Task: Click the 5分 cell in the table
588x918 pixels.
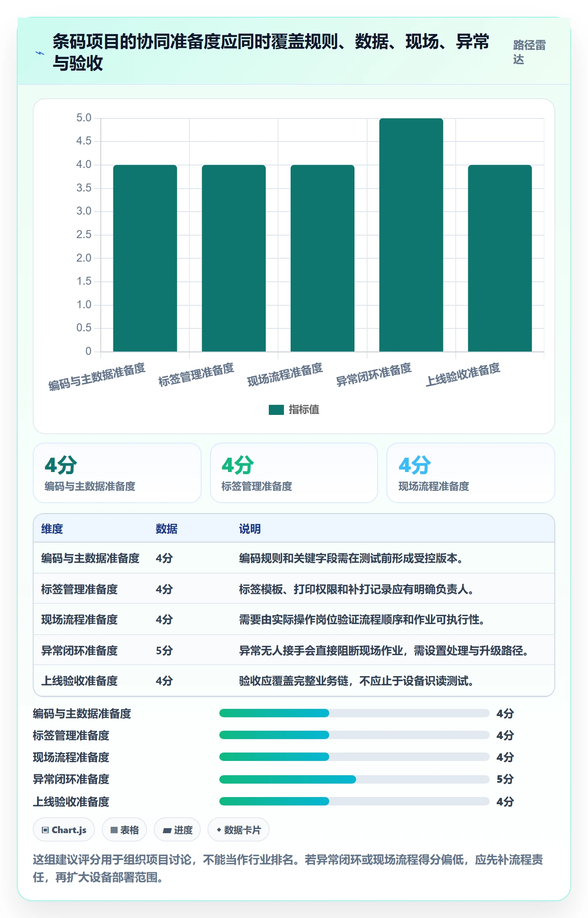Action: (164, 650)
